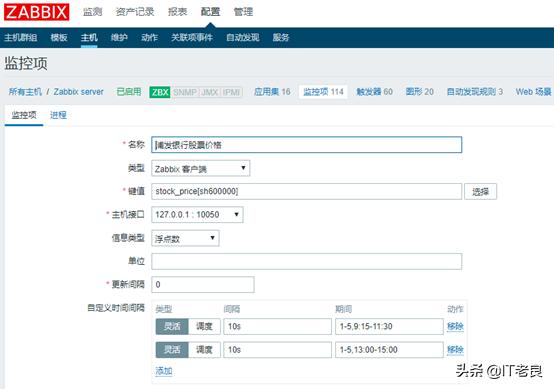Focus the 名称 input field
The image size is (554, 389).
(306, 145)
